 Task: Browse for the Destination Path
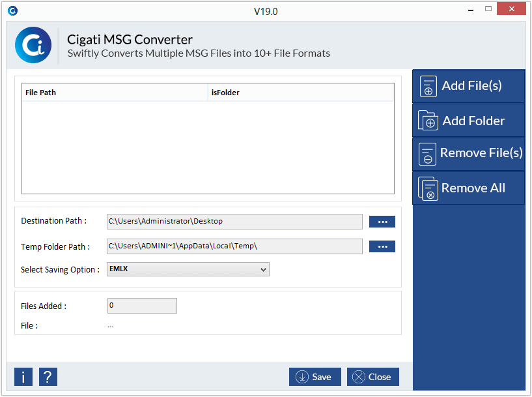tap(382, 222)
